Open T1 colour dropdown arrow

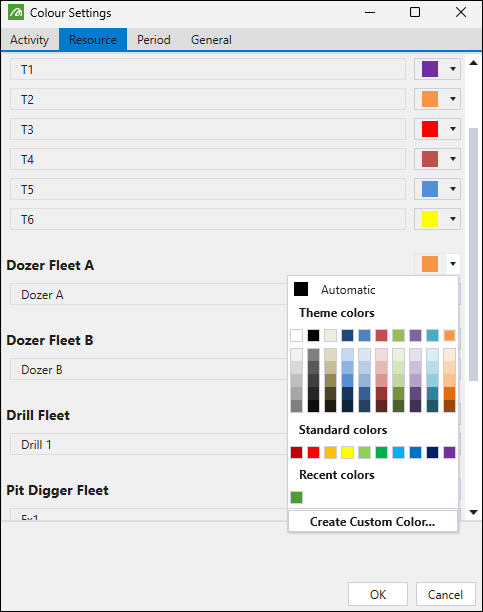pos(453,69)
